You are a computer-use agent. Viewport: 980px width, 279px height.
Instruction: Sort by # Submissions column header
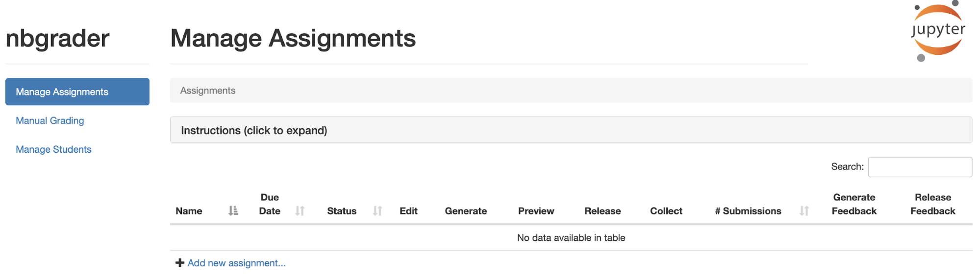(748, 211)
